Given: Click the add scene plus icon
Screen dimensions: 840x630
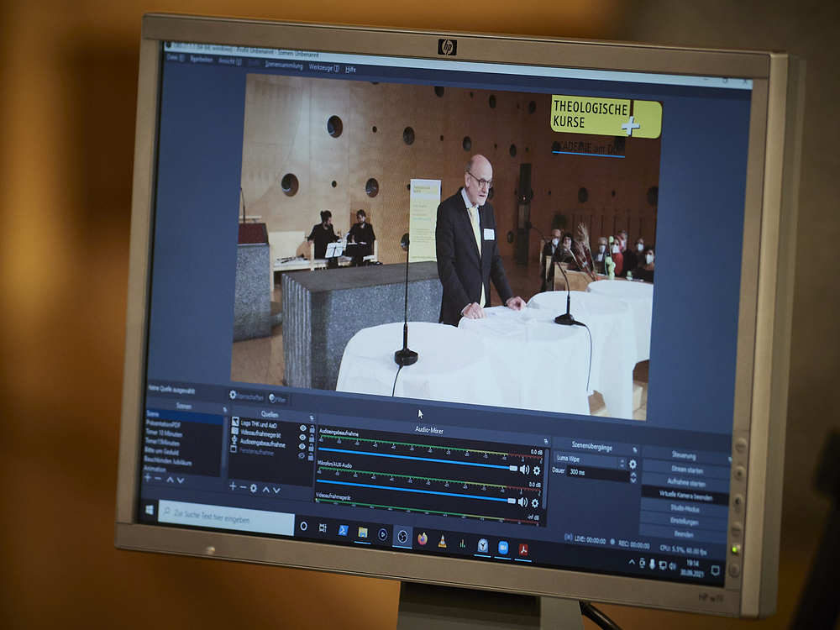Looking at the screenshot, I should click(148, 477).
